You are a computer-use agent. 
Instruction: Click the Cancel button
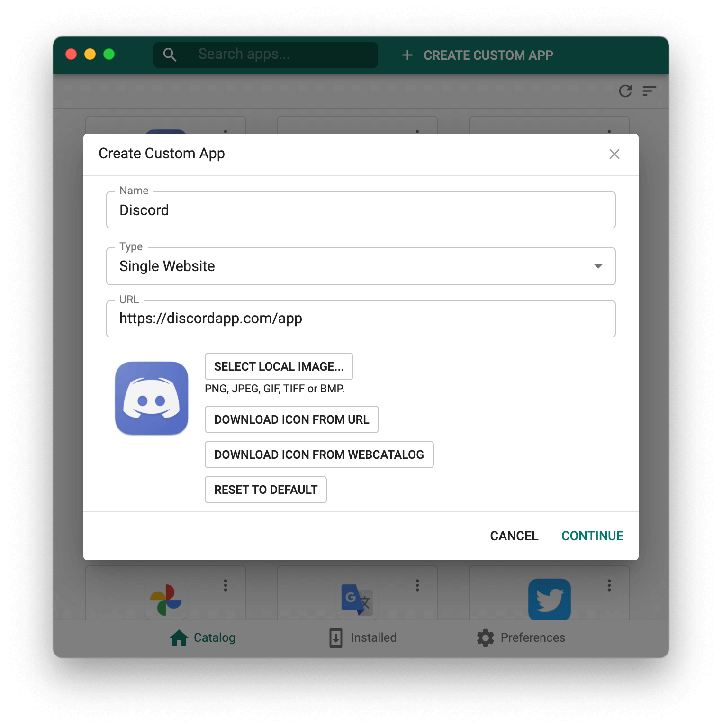point(514,536)
